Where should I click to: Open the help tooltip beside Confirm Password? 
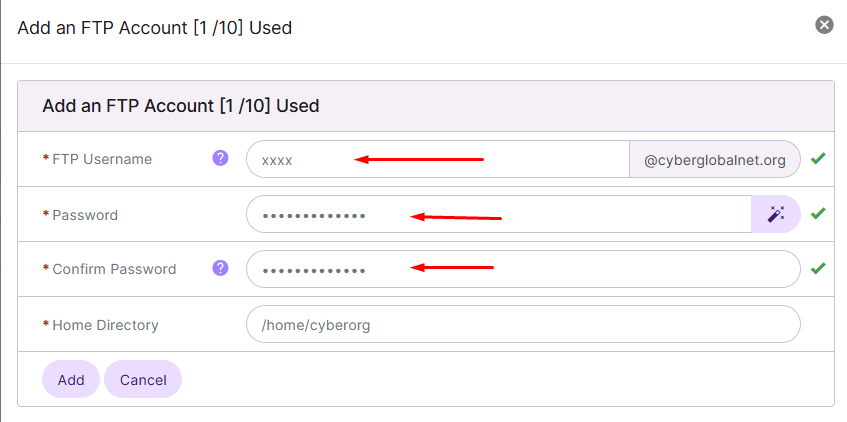tap(220, 268)
